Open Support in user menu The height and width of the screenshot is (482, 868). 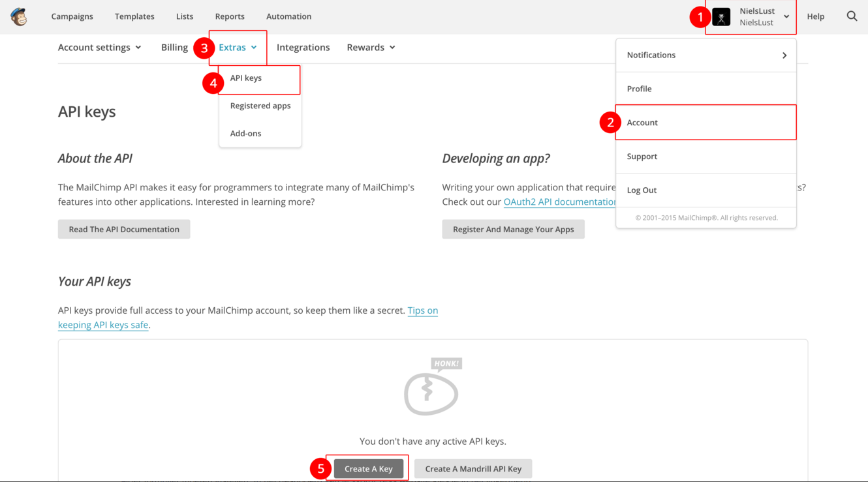pos(706,157)
